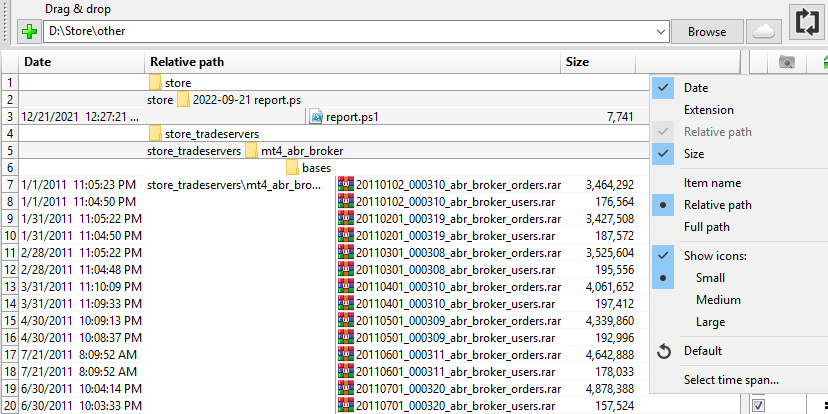
Task: Sort by the Date column header
Action: (82, 62)
